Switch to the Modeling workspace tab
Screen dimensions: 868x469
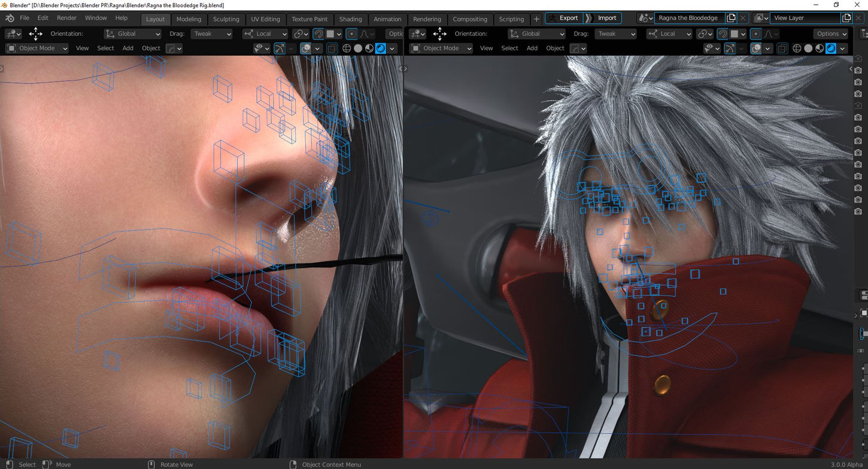pos(189,19)
